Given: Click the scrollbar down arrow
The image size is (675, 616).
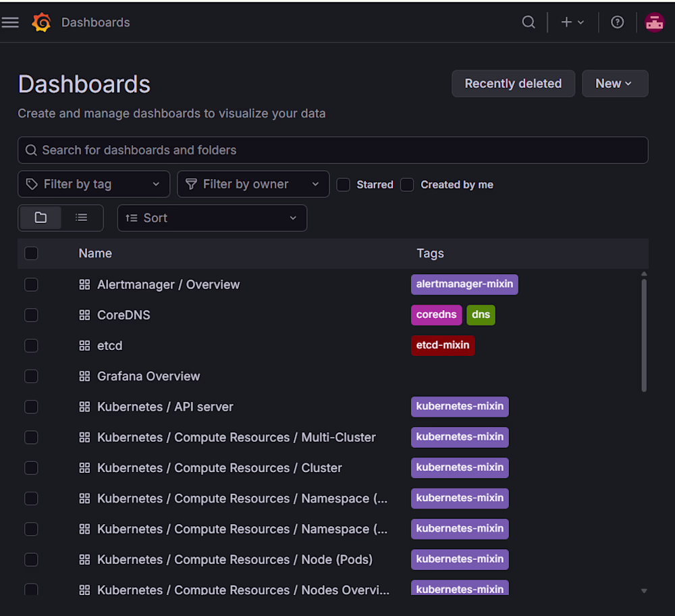Looking at the screenshot, I should pos(644,591).
